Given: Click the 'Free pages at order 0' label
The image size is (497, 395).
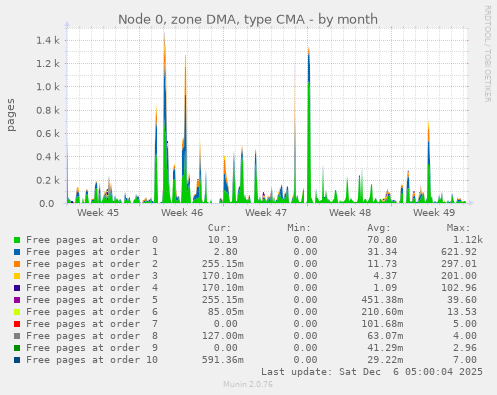Looking at the screenshot, I should point(92,240).
